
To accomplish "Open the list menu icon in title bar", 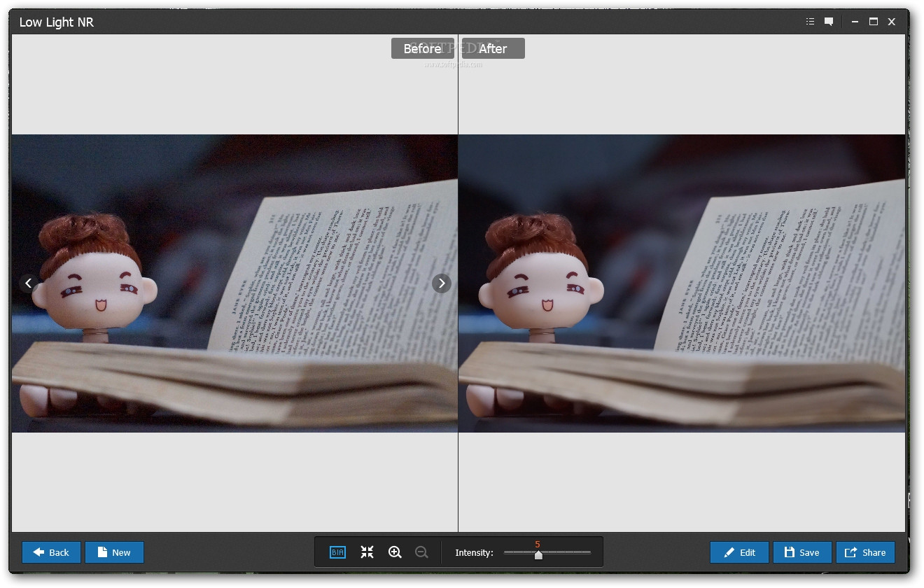I will click(x=810, y=22).
